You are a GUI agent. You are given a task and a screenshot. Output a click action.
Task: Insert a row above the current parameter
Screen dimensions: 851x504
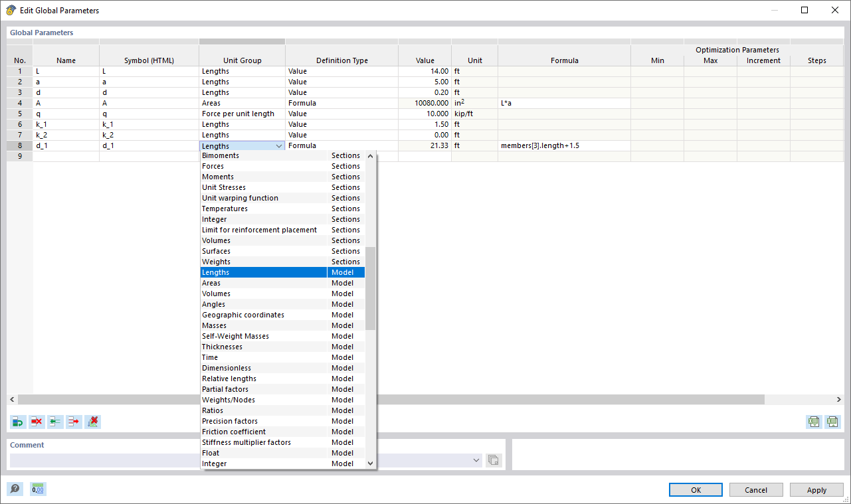click(55, 422)
